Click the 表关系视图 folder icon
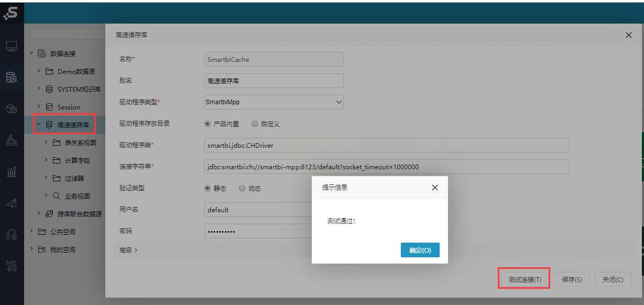The height and width of the screenshot is (305, 644). point(57,143)
